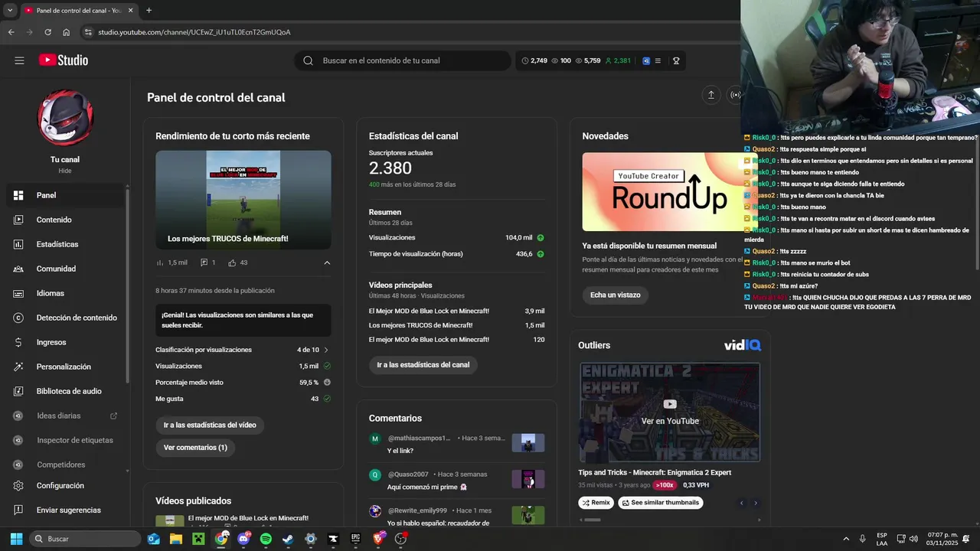
Task: Click the Inspector de etiquetas icon
Action: tap(18, 440)
